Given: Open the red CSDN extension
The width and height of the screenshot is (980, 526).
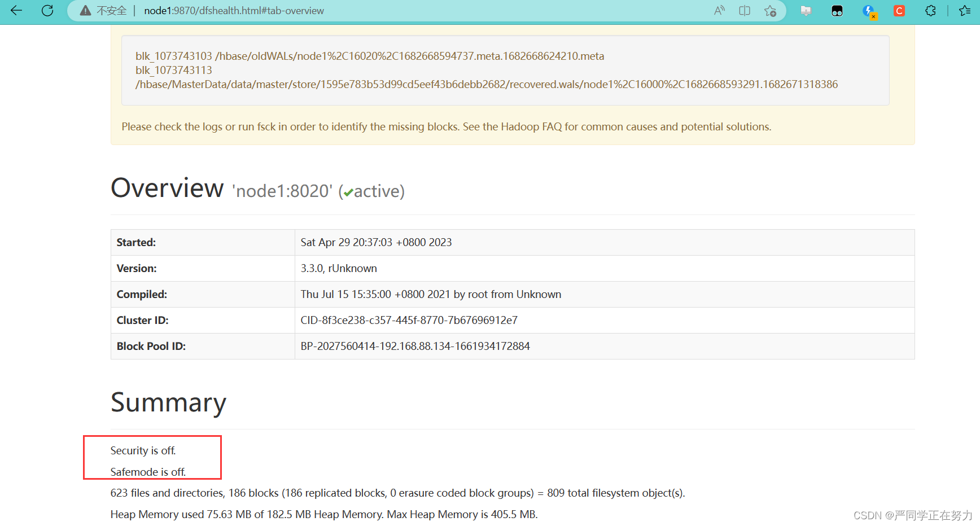Looking at the screenshot, I should point(899,11).
